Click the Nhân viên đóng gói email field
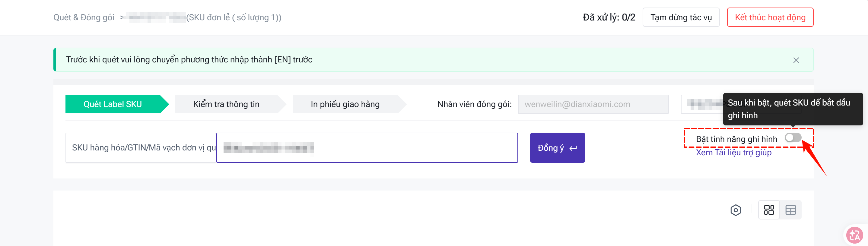Image resolution: width=868 pixels, height=246 pixels. point(593,104)
